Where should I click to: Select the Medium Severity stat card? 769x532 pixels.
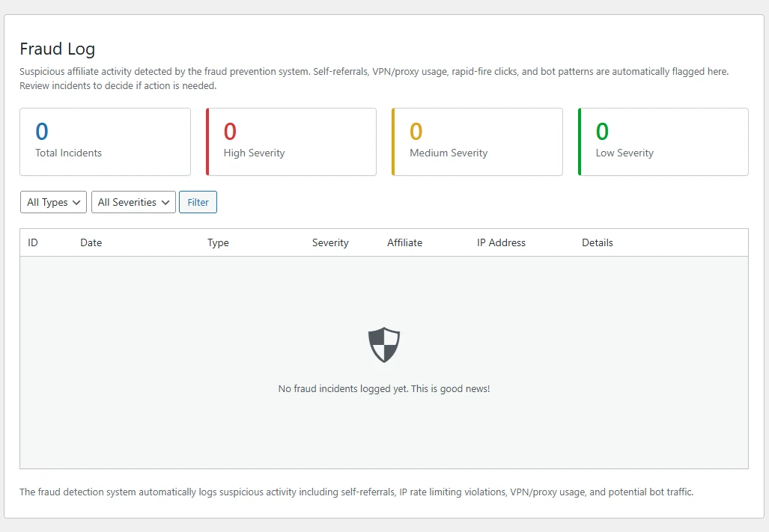point(477,141)
